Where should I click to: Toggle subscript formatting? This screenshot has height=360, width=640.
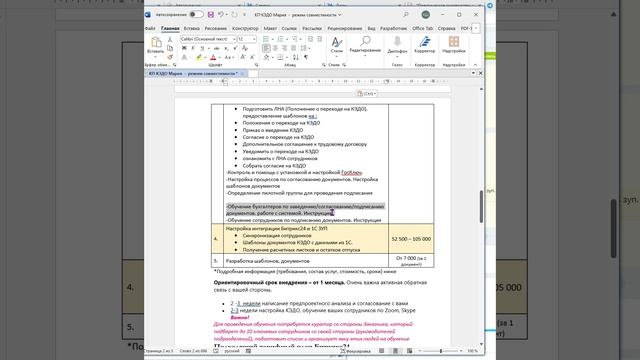pyautogui.click(x=226, y=48)
